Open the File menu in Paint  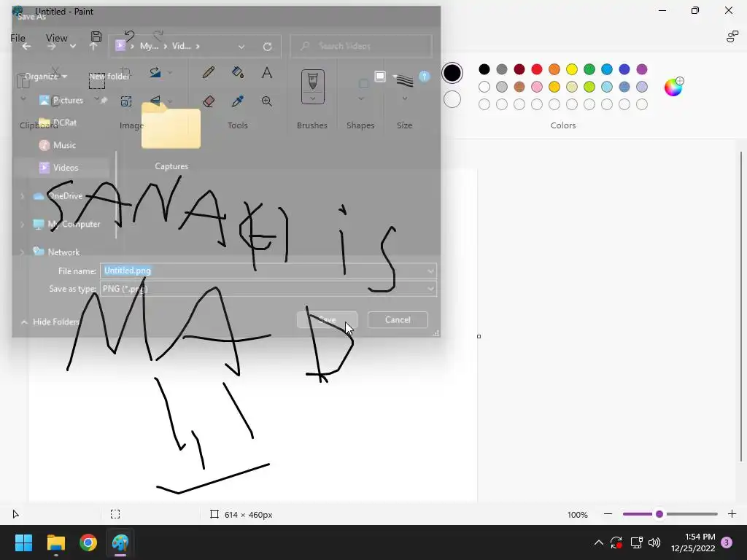click(x=18, y=38)
